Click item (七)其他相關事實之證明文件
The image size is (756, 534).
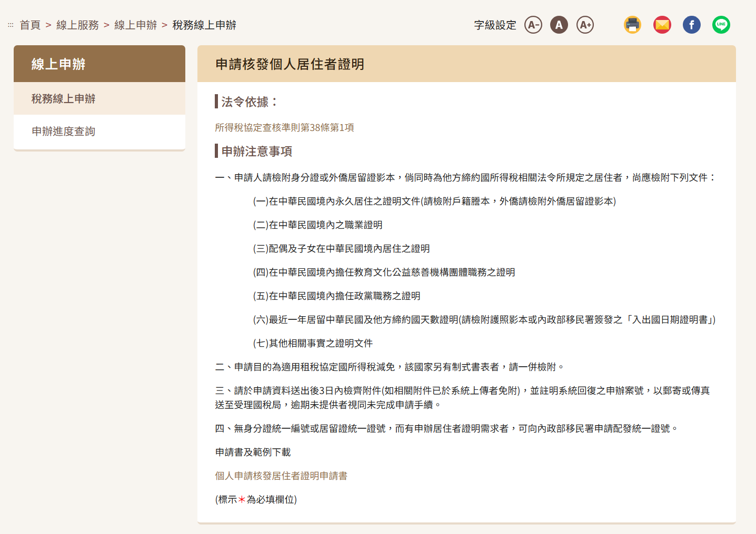pyautogui.click(x=313, y=343)
